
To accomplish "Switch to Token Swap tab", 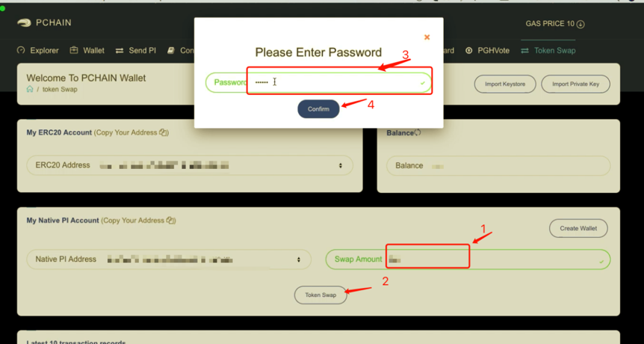I will (548, 51).
